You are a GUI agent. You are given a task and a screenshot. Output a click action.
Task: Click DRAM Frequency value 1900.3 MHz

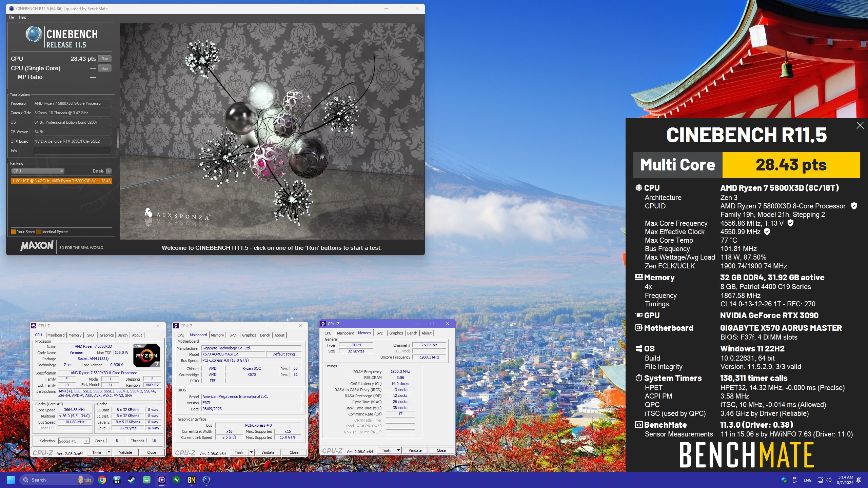pos(400,371)
